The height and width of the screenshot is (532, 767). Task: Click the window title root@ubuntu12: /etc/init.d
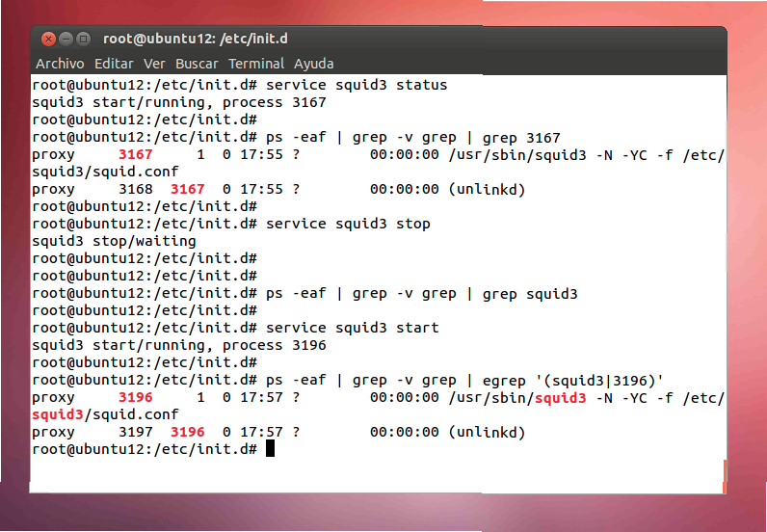196,40
